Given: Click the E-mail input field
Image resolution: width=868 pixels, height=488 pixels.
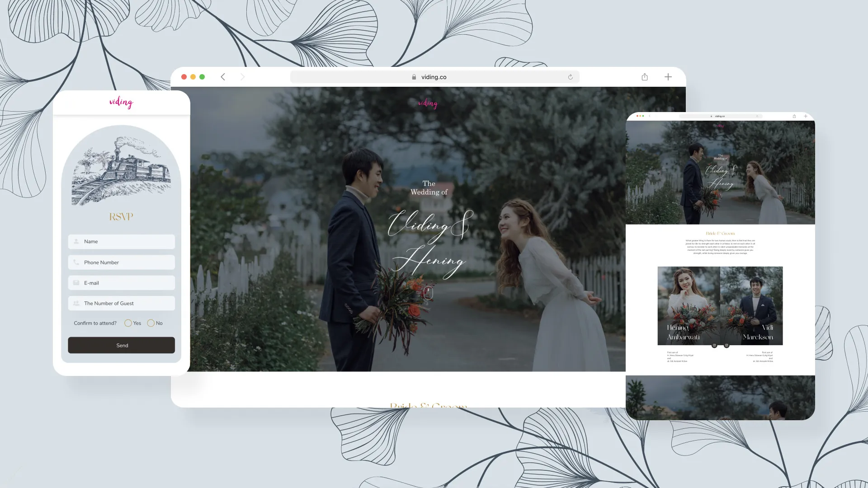Looking at the screenshot, I should pyautogui.click(x=121, y=283).
